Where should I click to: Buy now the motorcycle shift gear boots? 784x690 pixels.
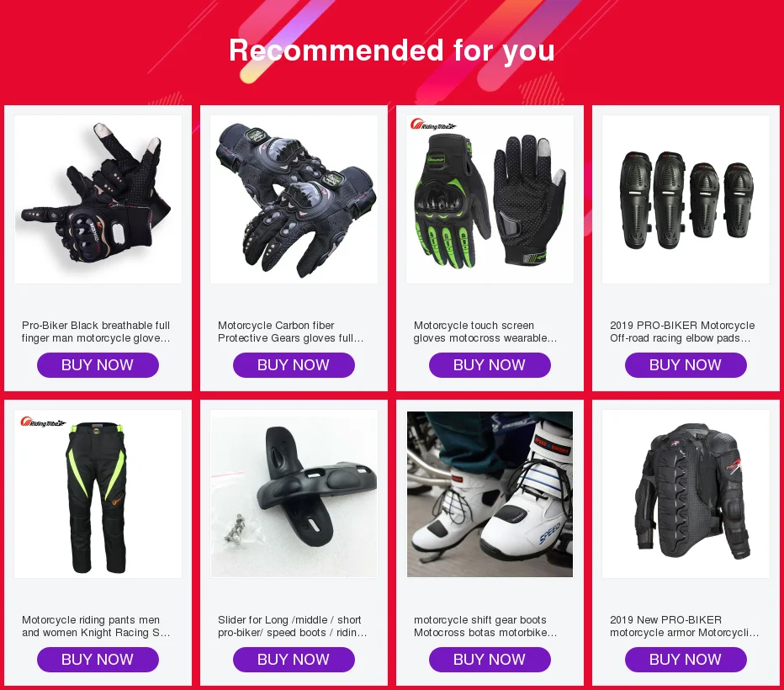[490, 660]
